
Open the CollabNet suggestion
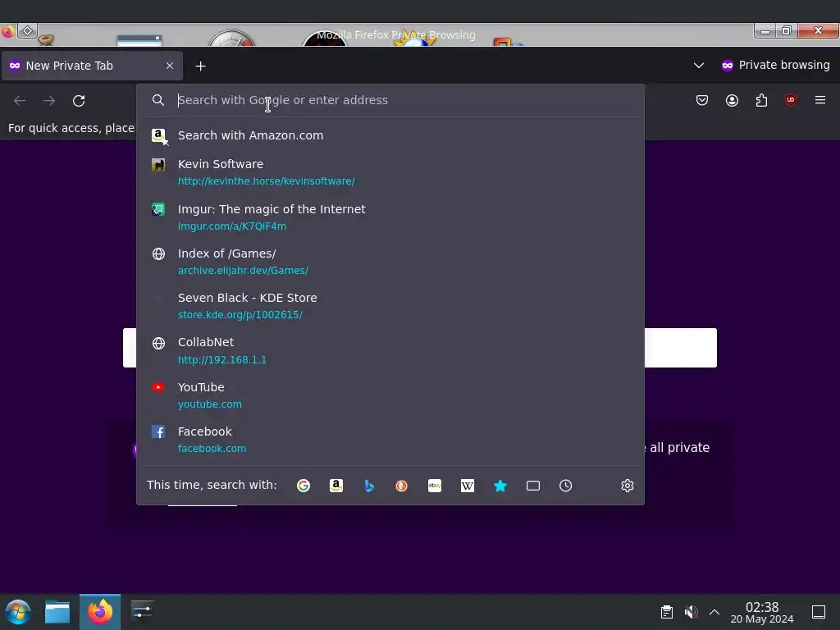coord(390,350)
